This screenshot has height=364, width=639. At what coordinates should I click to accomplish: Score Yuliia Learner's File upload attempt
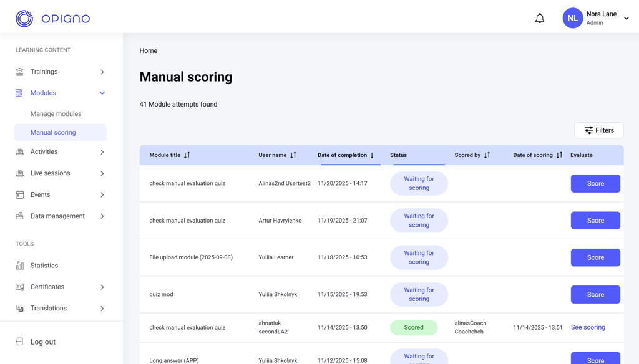click(595, 257)
